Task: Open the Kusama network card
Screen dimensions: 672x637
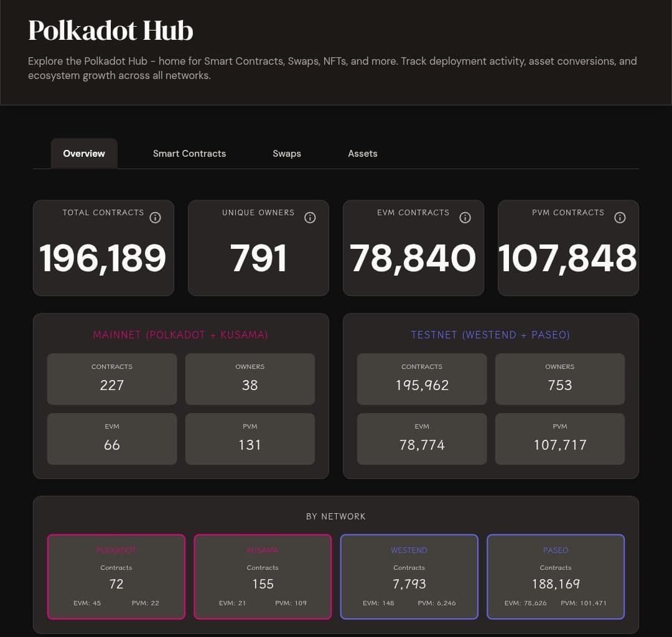Action: click(x=263, y=577)
